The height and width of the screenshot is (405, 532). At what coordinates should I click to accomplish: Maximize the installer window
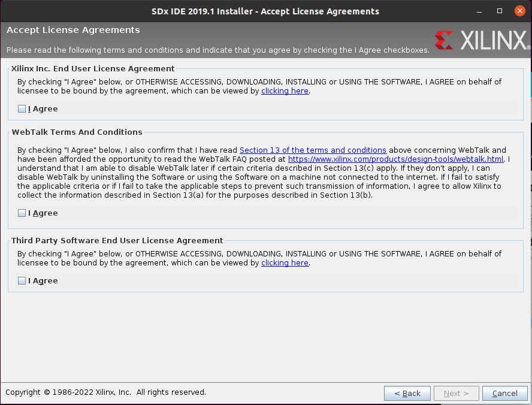[x=500, y=11]
